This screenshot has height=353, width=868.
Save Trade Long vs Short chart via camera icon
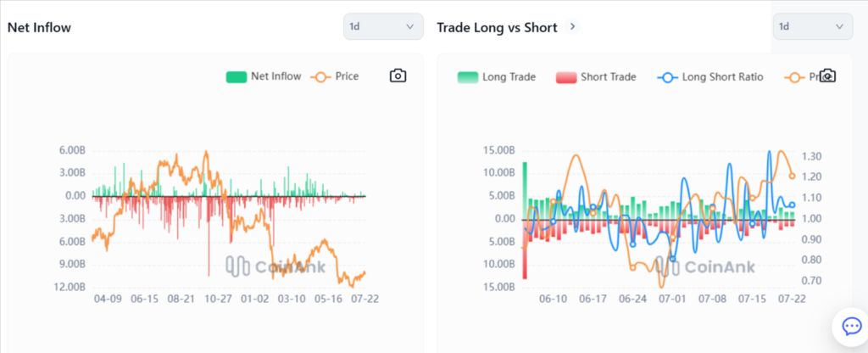pos(827,76)
